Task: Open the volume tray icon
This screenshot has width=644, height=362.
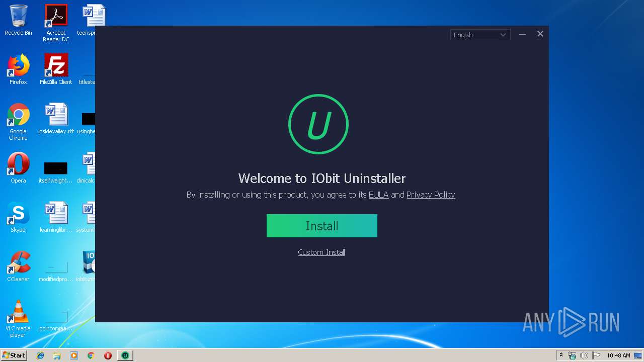Action: point(584,355)
